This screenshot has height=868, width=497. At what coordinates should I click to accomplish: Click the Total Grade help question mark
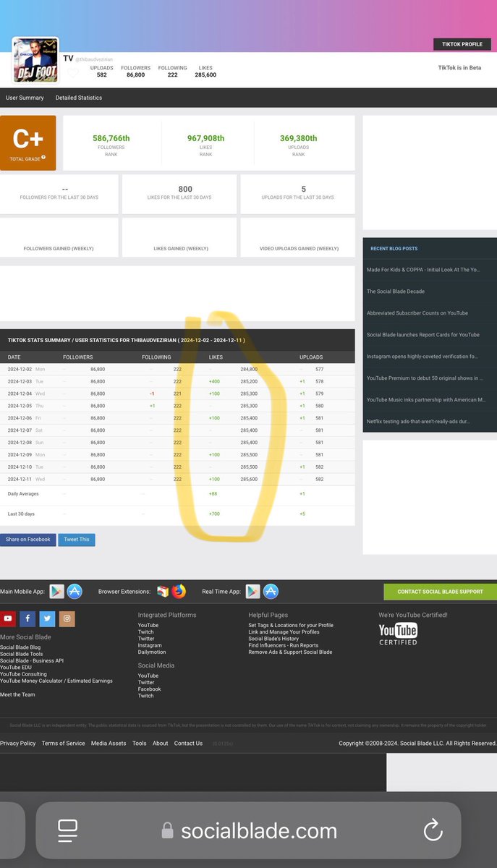coord(43,158)
